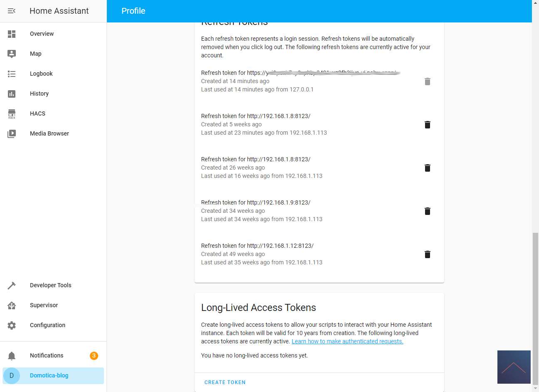Open the Supervisor icon
Screen dimensions: 539x392
tap(12, 305)
